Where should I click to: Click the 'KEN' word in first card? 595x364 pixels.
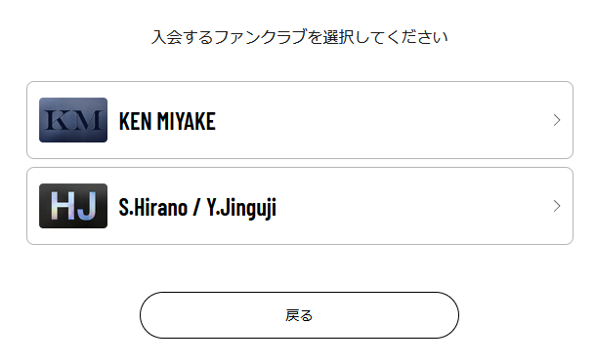(135, 121)
